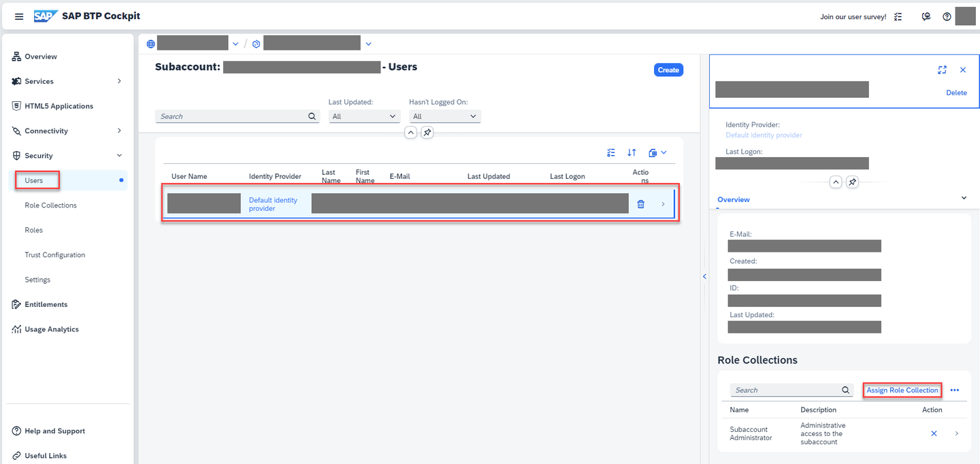The image size is (980, 464).
Task: Open the help question mark icon
Action: [947, 17]
